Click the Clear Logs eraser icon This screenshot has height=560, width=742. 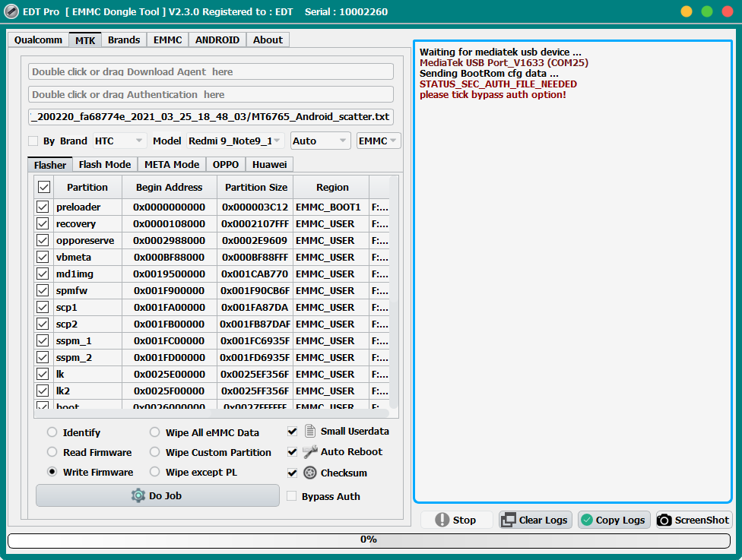(x=506, y=520)
